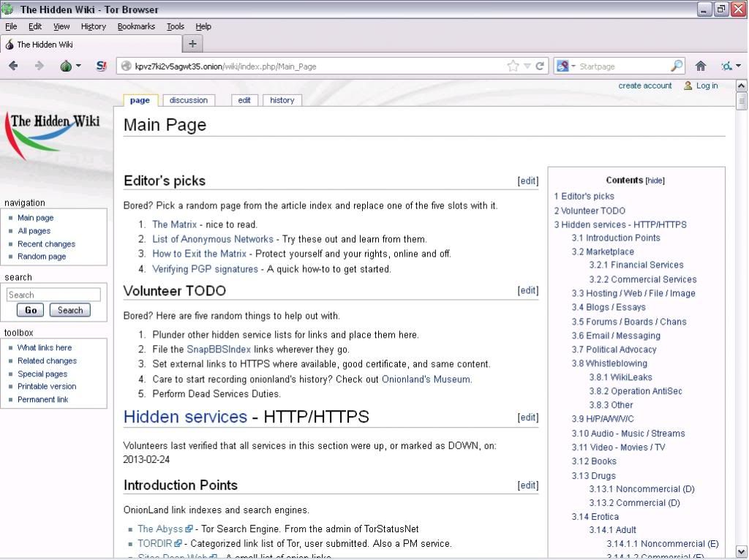Open The Matrix article link

tap(174, 224)
